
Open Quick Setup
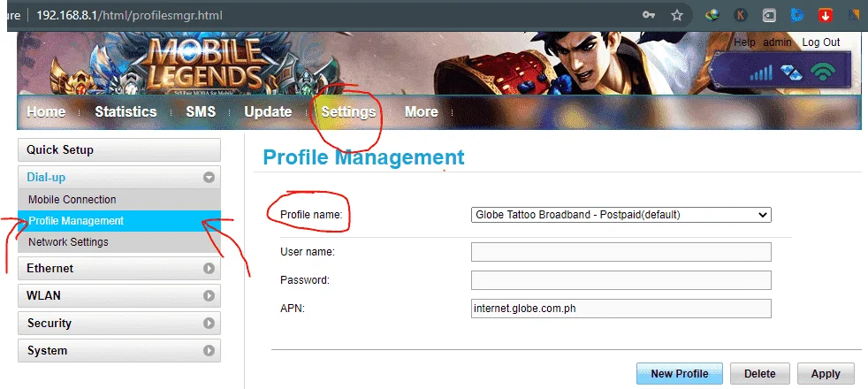(119, 150)
